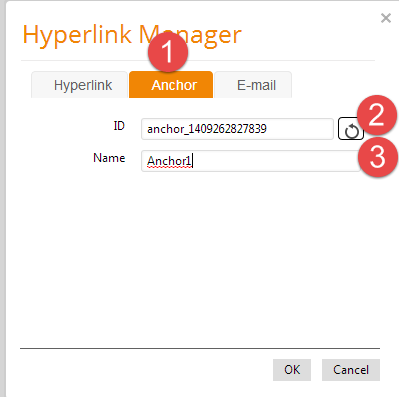Click the Cancel button
This screenshot has height=397, width=399.
click(351, 370)
